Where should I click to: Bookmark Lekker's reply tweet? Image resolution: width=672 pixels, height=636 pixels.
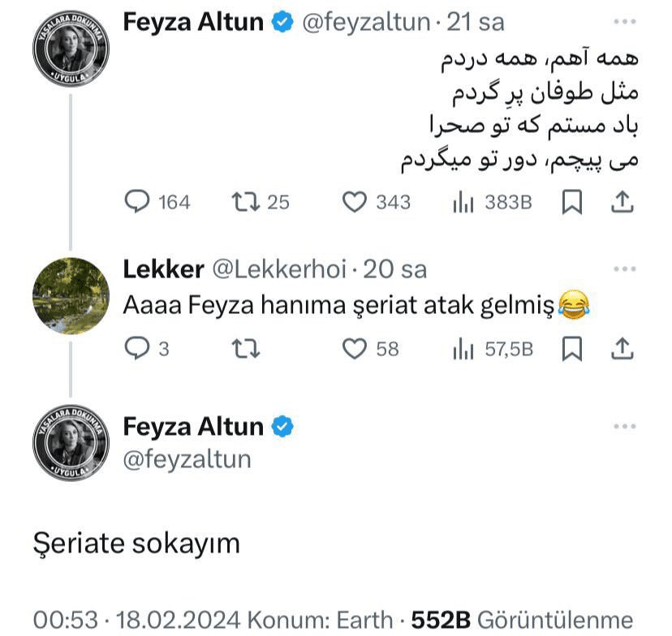pos(572,349)
